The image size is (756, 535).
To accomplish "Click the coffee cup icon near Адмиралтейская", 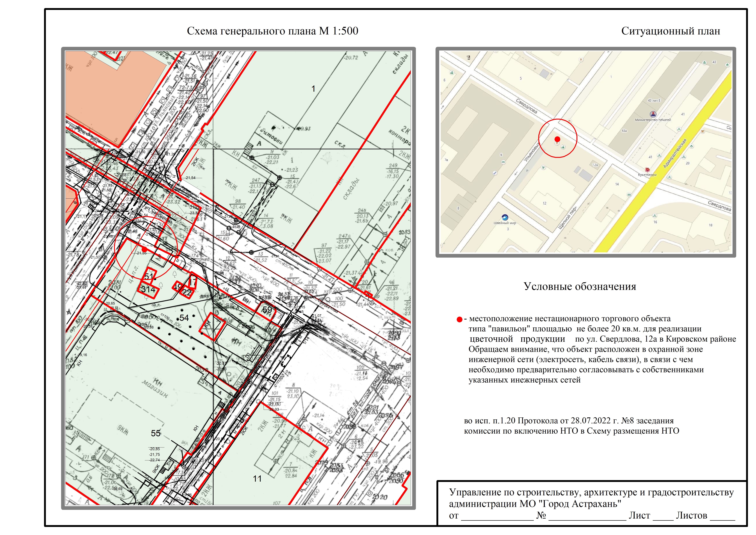I will 702,131.
